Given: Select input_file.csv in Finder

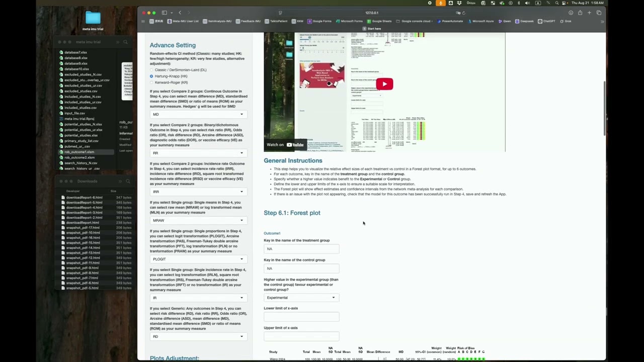Looking at the screenshot, I should pyautogui.click(x=74, y=113).
